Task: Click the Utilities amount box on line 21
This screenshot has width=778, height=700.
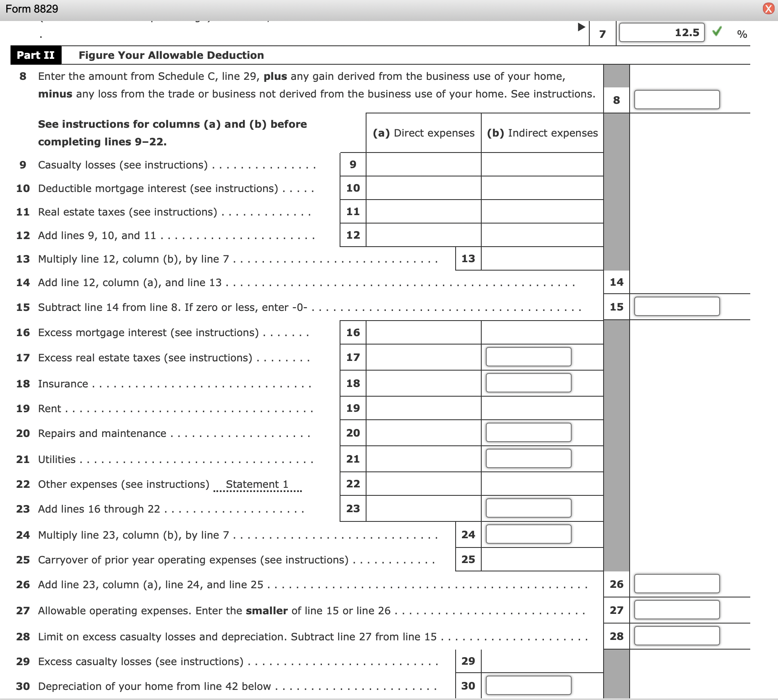Action: tap(529, 458)
